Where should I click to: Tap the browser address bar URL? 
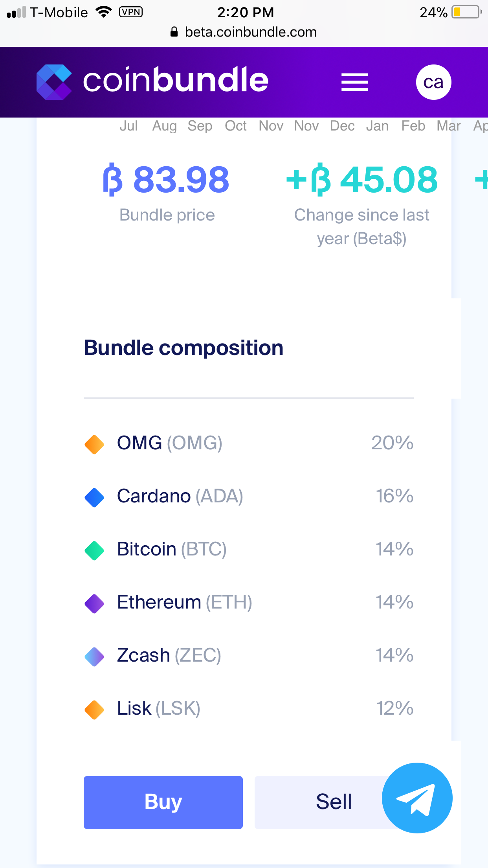(250, 32)
